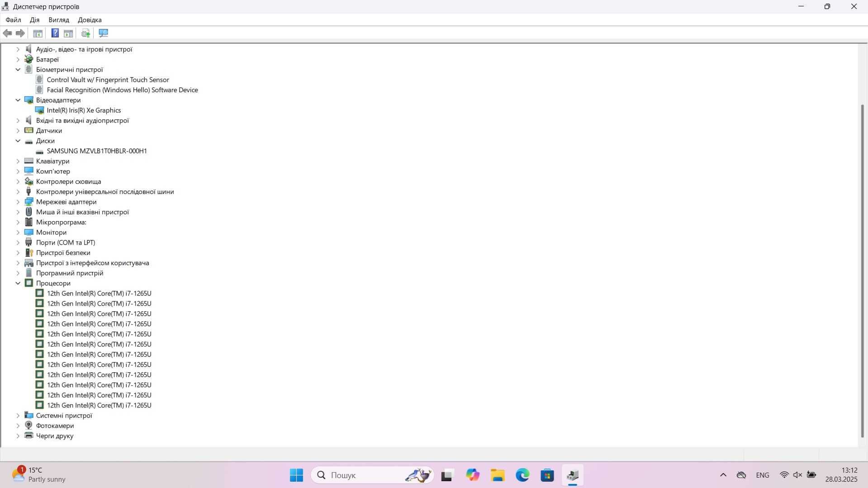The image size is (868, 488).
Task: Open the Wi-Fi network tray icon
Action: point(784,475)
